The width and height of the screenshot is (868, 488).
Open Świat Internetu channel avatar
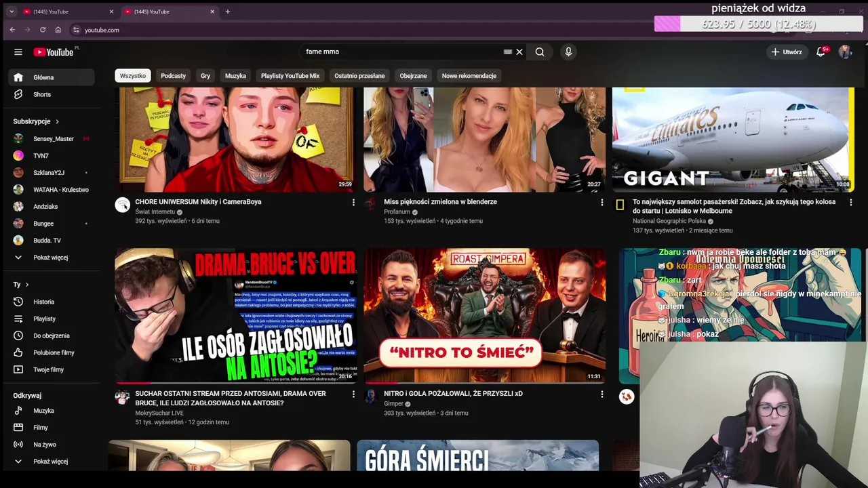122,205
